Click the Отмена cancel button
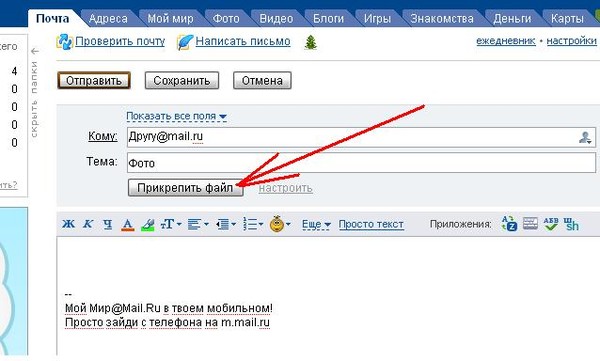 pyautogui.click(x=262, y=81)
